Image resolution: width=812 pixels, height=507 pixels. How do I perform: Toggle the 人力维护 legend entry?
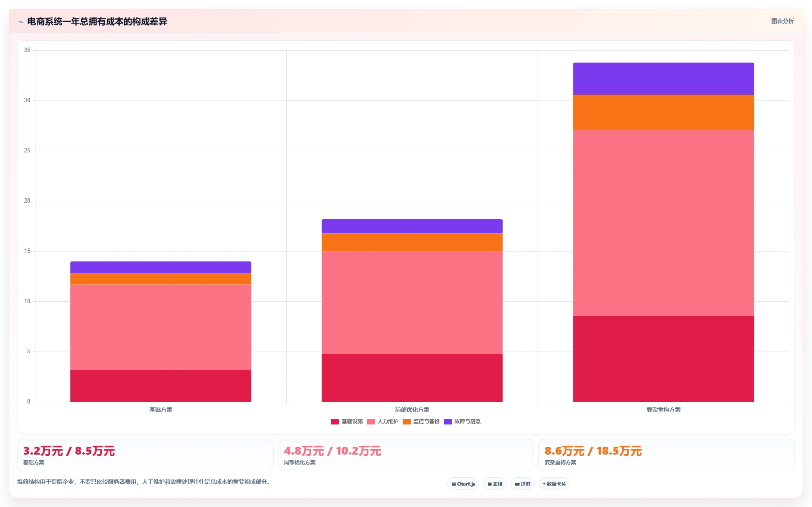[x=382, y=422]
